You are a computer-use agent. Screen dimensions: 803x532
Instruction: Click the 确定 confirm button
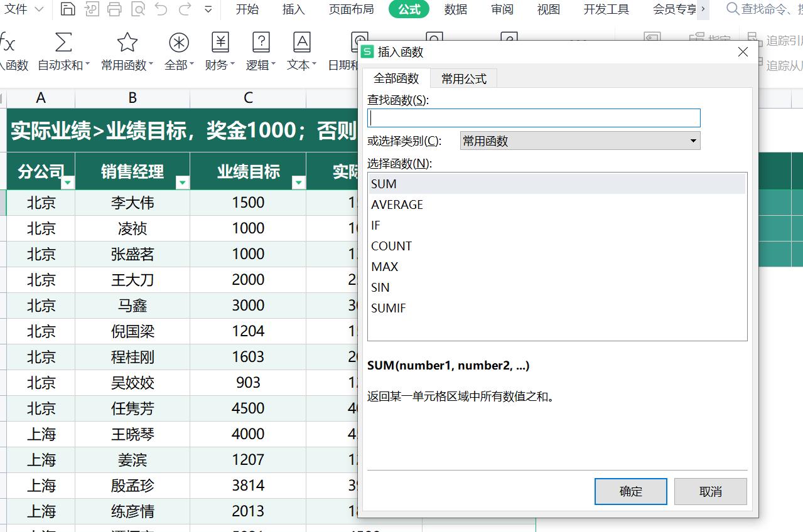(630, 491)
